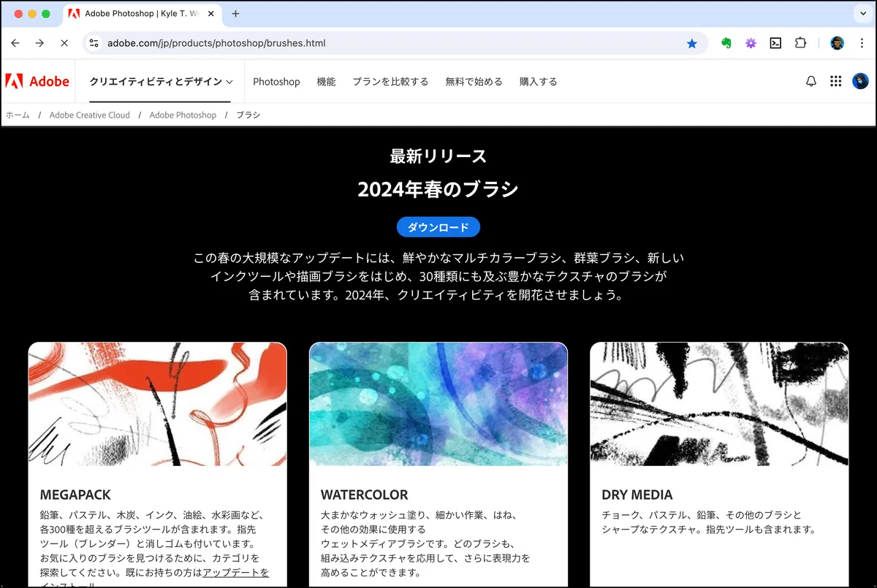
Task: Click the Adobe favicon on the tab
Action: coord(74,14)
